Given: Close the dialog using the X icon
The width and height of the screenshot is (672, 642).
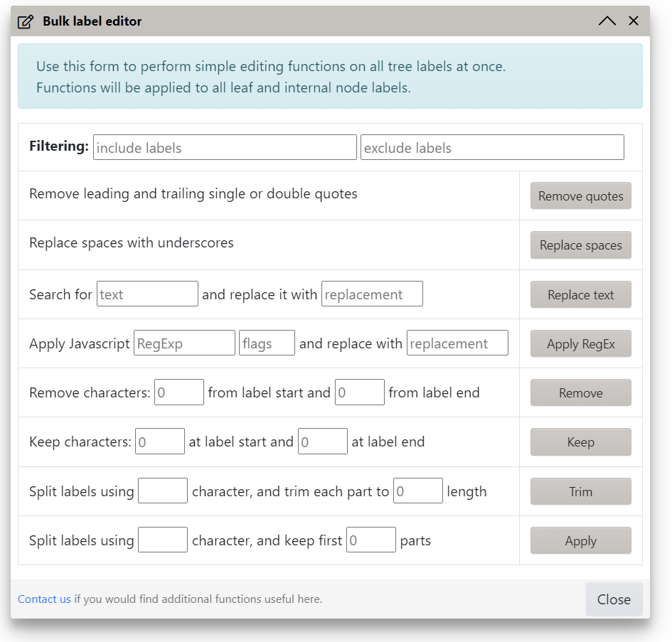Looking at the screenshot, I should click(x=634, y=21).
